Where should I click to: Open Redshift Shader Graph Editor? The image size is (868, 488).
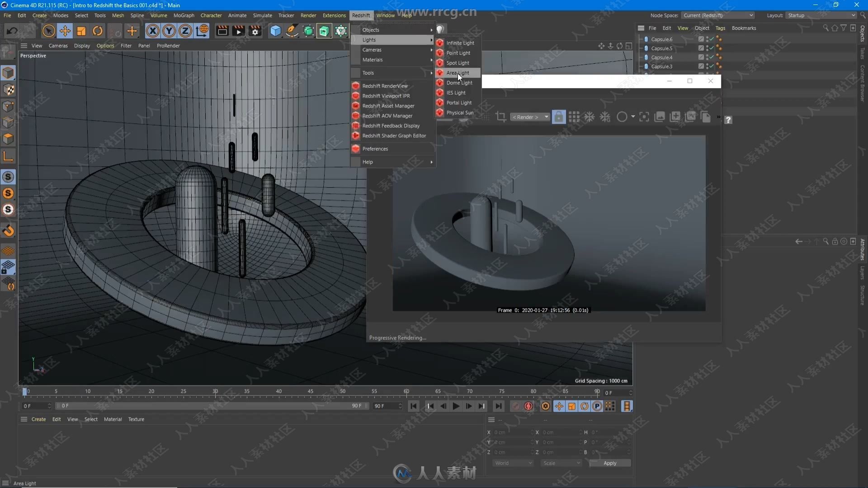tap(393, 135)
